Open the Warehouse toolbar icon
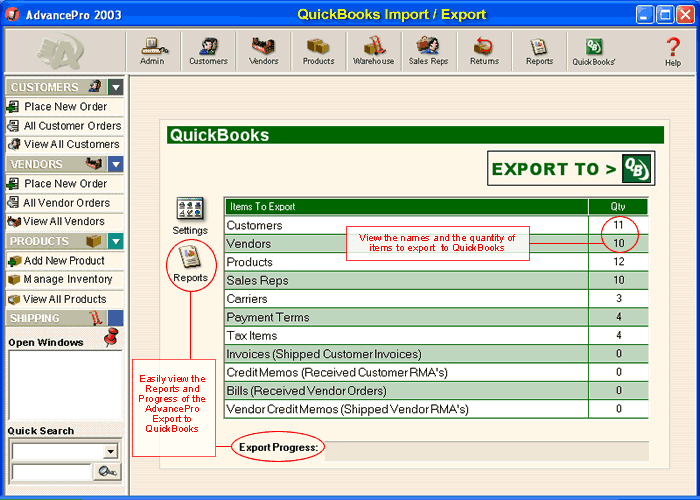 pyautogui.click(x=374, y=51)
